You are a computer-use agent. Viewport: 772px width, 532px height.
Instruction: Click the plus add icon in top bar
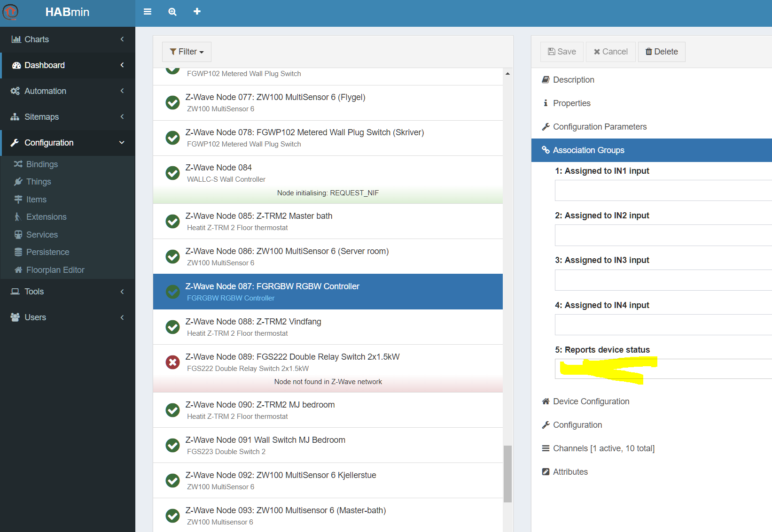coord(197,11)
